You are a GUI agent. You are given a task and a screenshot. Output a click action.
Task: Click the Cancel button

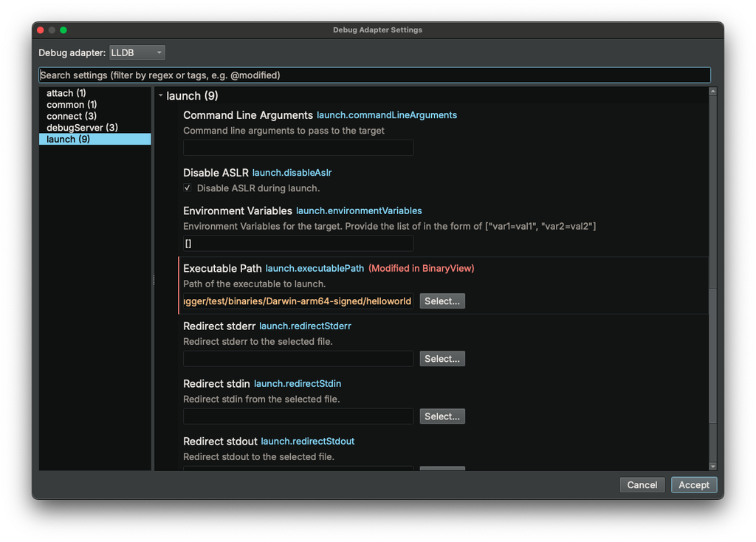[x=642, y=485]
